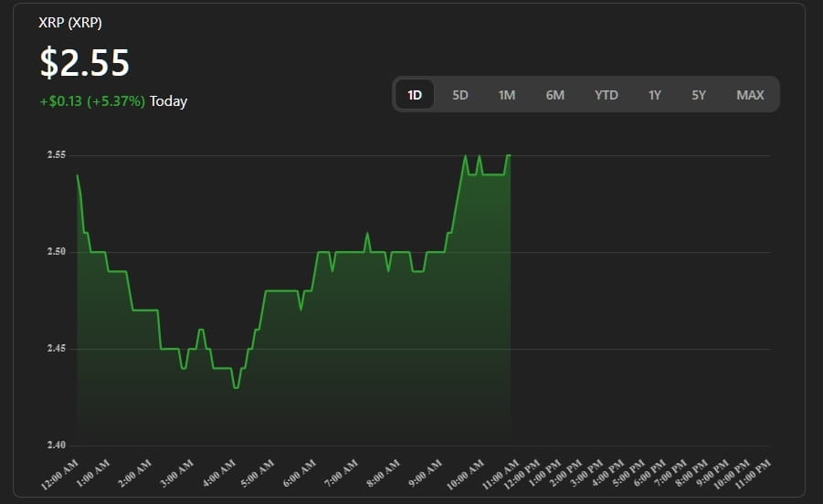Select the MAX time range
The image size is (823, 504).
(x=750, y=95)
